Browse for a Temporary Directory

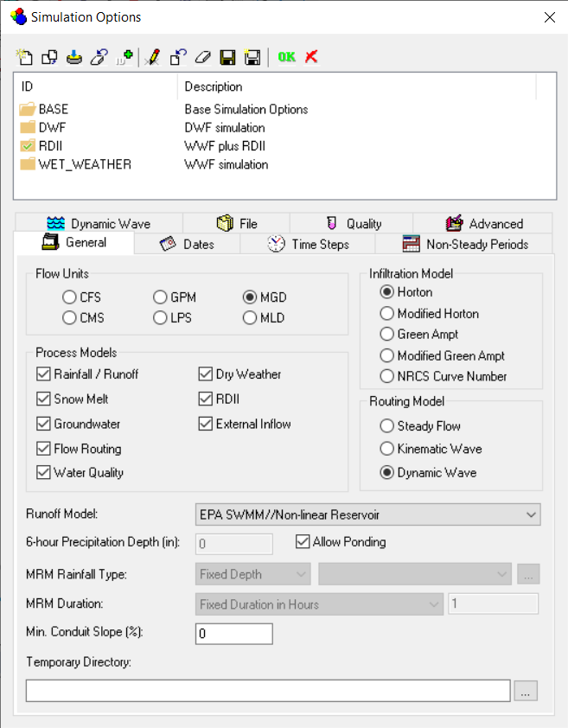point(526,690)
